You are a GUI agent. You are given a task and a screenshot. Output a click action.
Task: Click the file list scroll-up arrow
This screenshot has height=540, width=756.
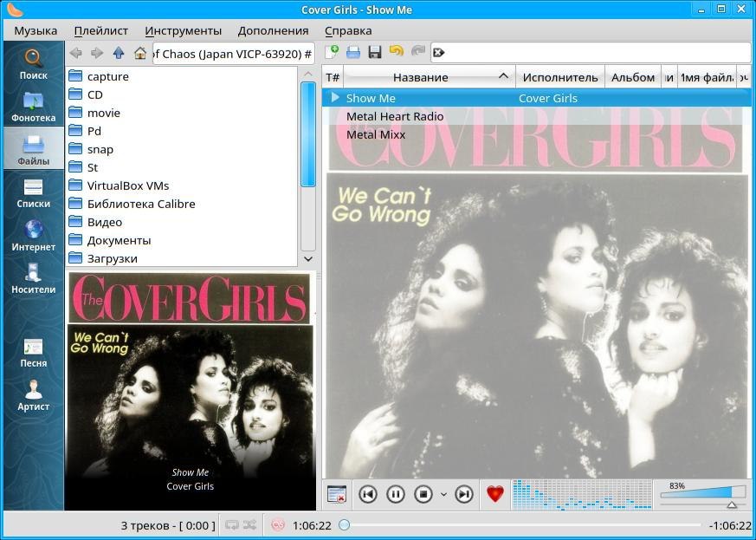[308, 74]
